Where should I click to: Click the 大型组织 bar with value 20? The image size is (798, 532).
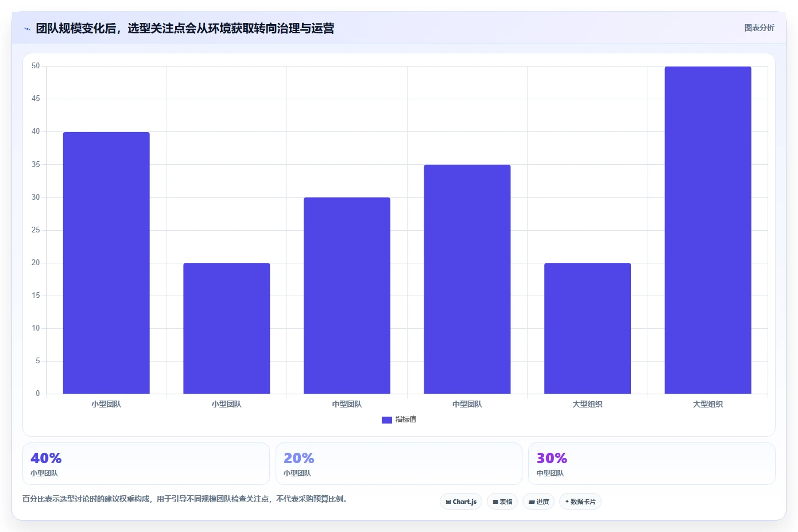click(587, 328)
